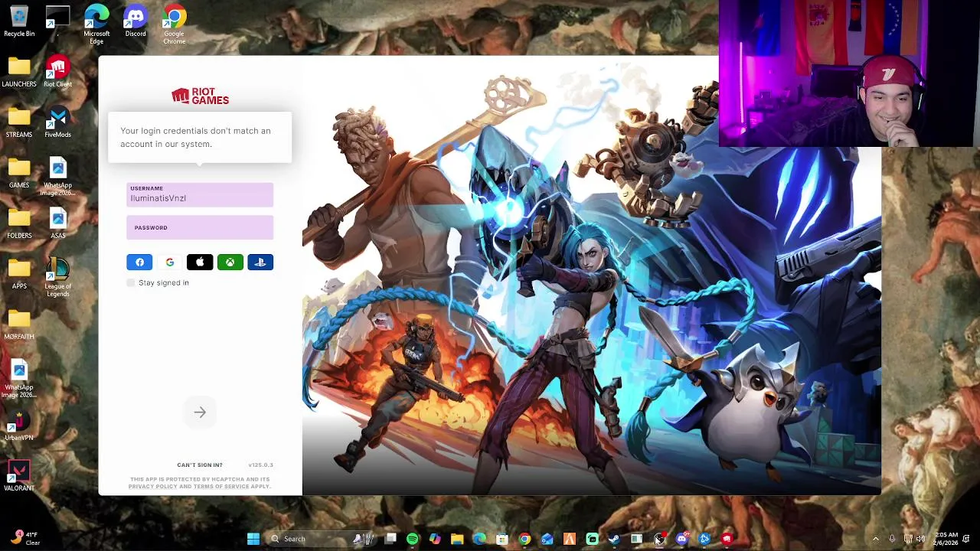Viewport: 980px width, 551px height.
Task: Open the LAUNCHERS desktop folder
Action: (19, 72)
